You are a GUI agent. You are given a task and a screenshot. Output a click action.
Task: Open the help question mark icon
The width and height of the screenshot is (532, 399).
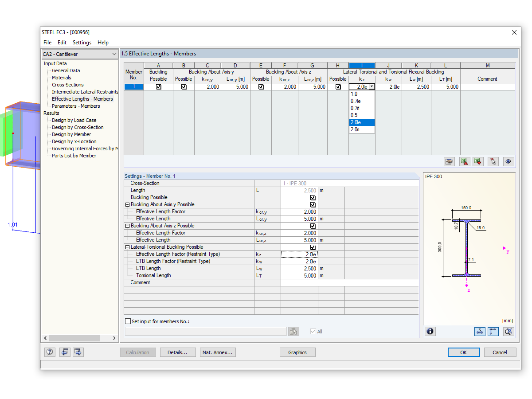click(49, 352)
